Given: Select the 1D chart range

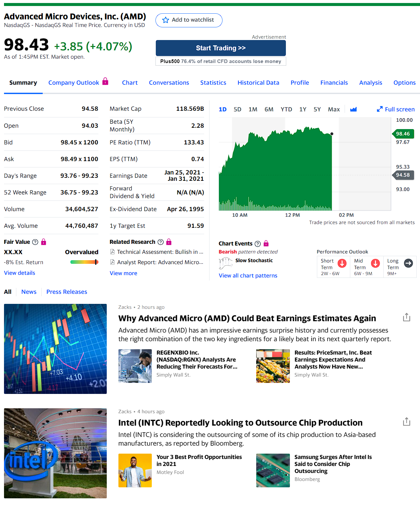Looking at the screenshot, I should pos(223,109).
